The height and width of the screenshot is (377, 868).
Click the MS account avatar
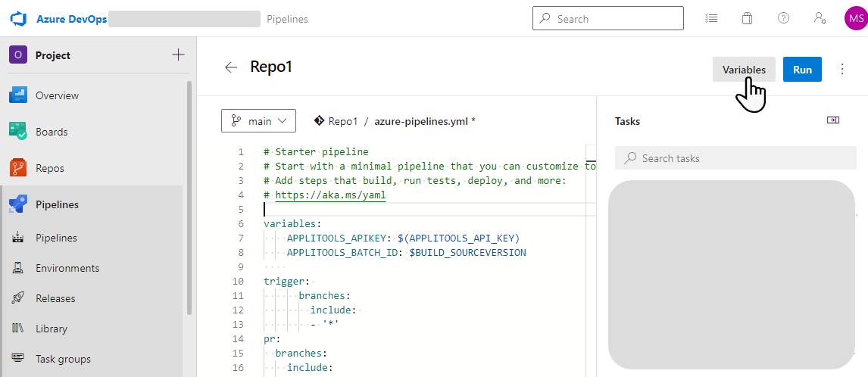[x=855, y=19]
